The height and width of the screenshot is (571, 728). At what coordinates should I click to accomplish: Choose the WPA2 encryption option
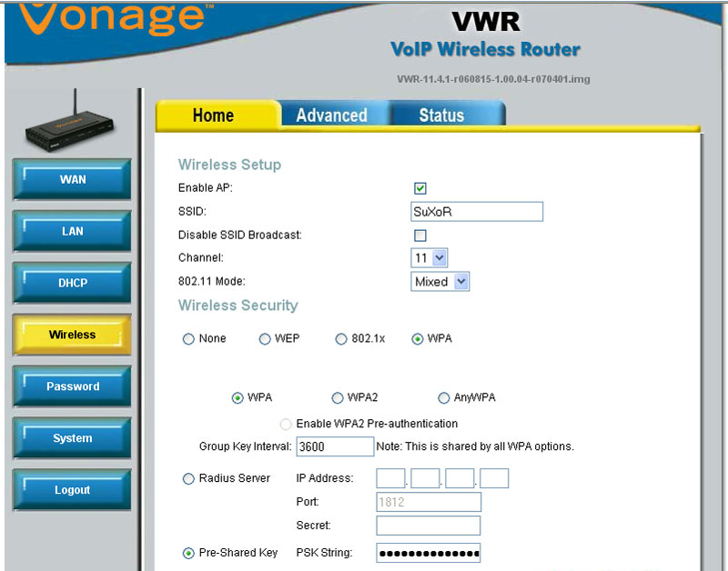(x=338, y=397)
